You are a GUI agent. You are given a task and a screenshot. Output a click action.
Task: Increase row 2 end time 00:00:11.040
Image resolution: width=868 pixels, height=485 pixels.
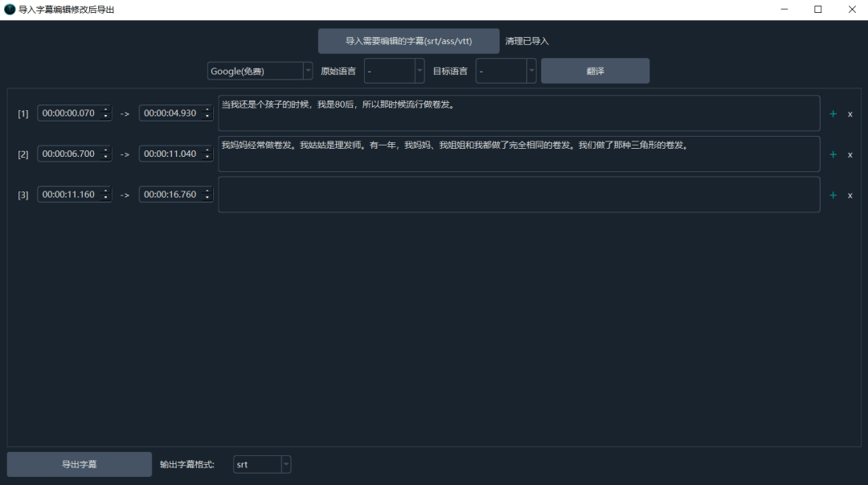pyautogui.click(x=207, y=150)
